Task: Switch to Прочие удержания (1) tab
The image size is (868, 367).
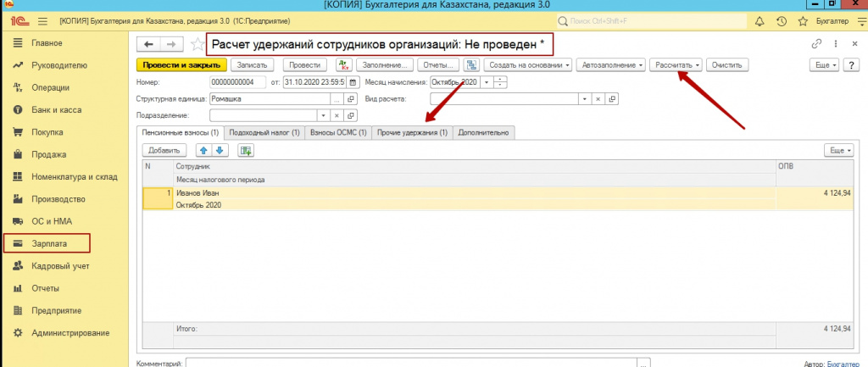Action: 413,133
